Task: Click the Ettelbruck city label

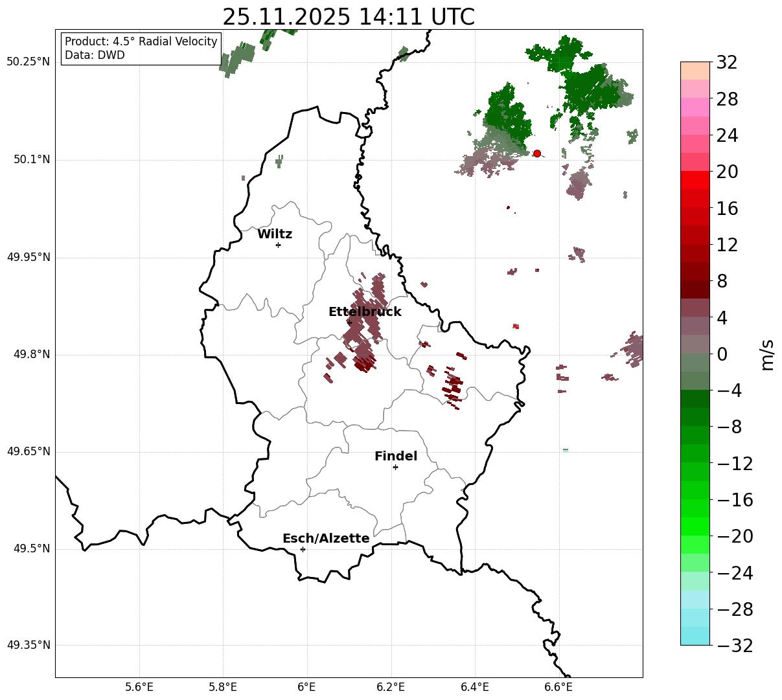Action: [x=365, y=312]
